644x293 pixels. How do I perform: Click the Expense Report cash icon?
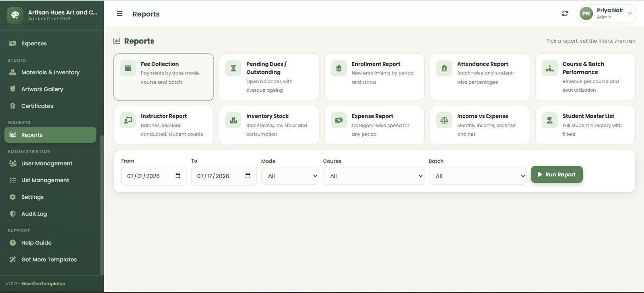(x=339, y=120)
